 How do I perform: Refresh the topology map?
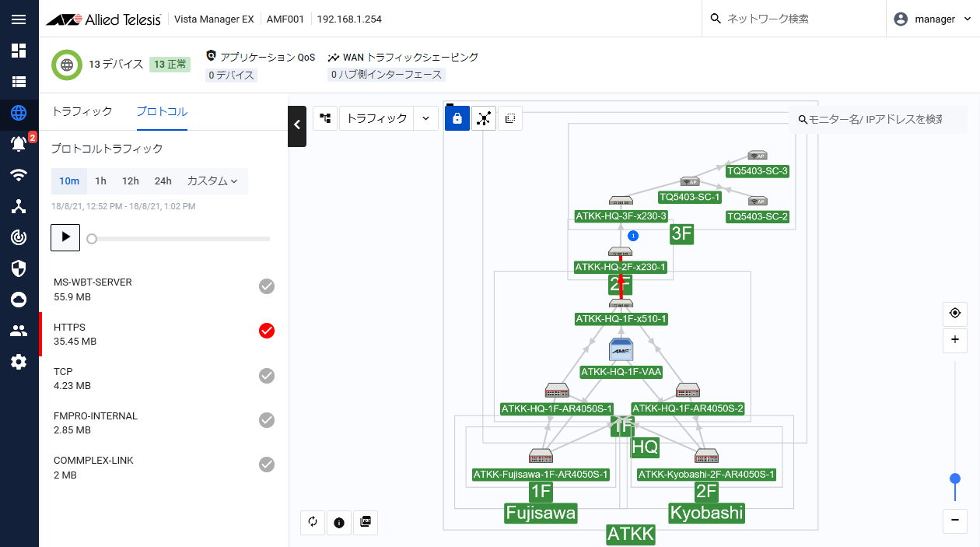click(x=313, y=522)
